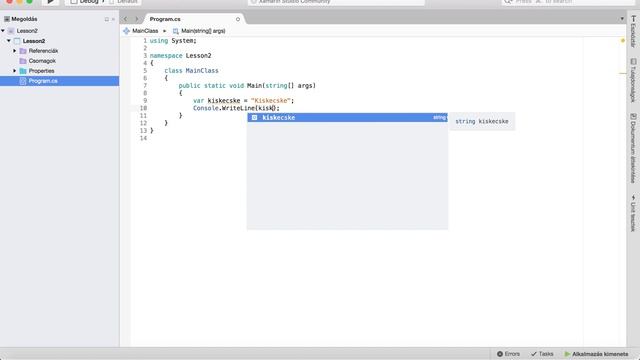640x360 pixels.
Task: Click line number 10 in the gutter
Action: coord(143,108)
